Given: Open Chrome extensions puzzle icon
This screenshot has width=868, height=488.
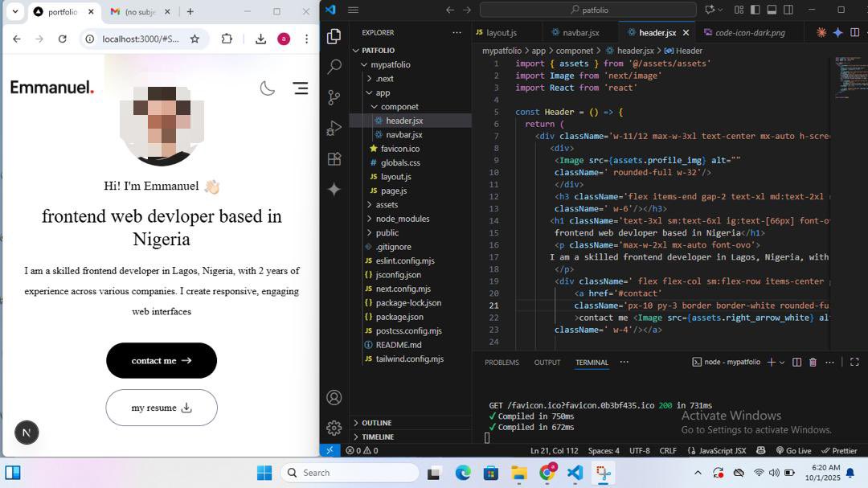Looking at the screenshot, I should tap(227, 39).
